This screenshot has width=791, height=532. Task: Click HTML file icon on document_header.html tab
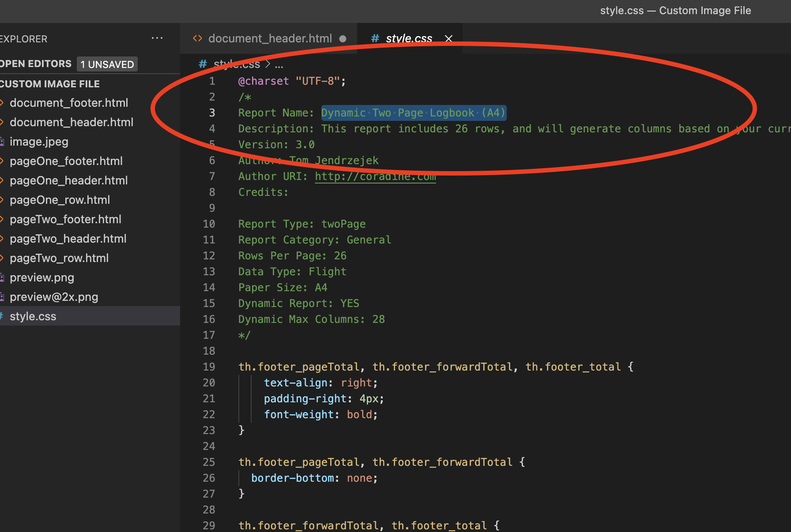pyautogui.click(x=197, y=38)
